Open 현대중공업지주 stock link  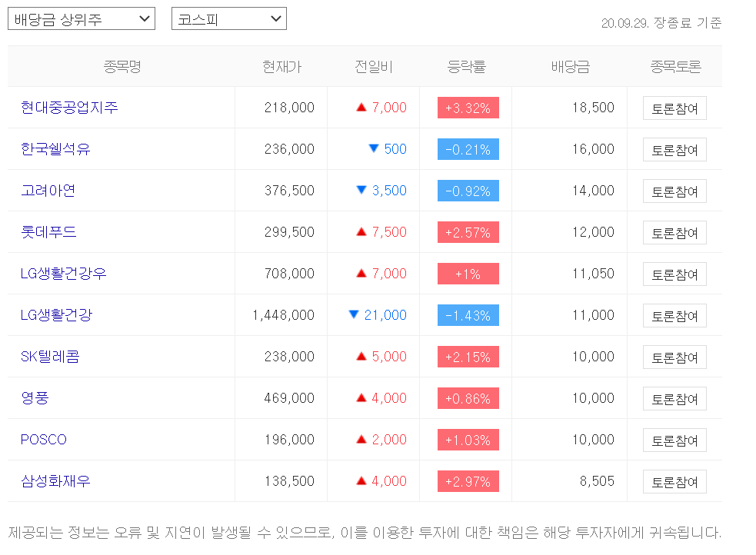pyautogui.click(x=69, y=108)
